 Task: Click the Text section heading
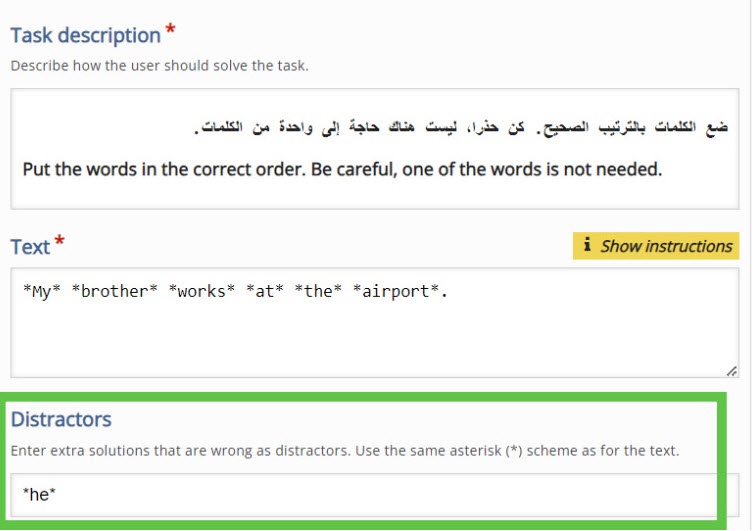coord(30,246)
